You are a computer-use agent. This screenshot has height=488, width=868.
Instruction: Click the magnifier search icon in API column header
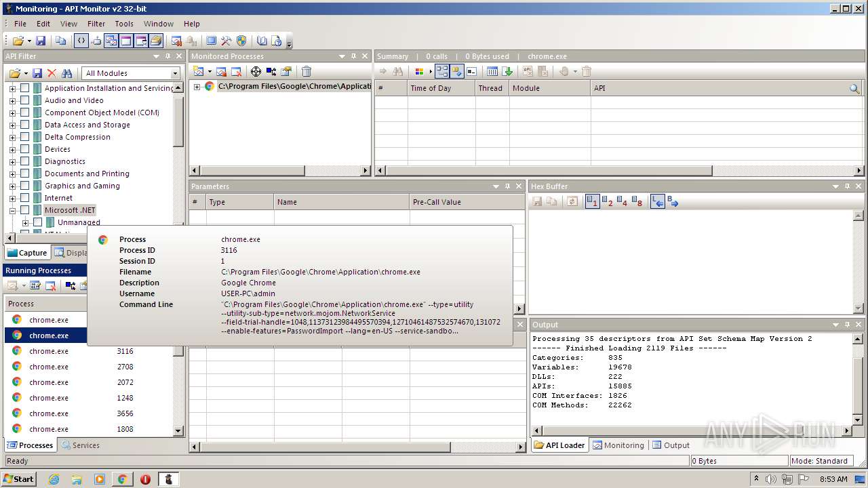pyautogui.click(x=855, y=88)
